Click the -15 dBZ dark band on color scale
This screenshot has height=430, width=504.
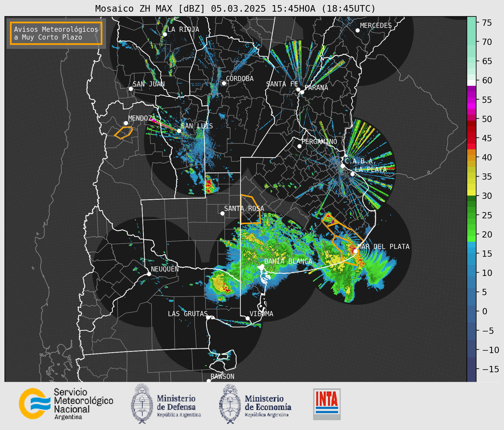click(471, 369)
